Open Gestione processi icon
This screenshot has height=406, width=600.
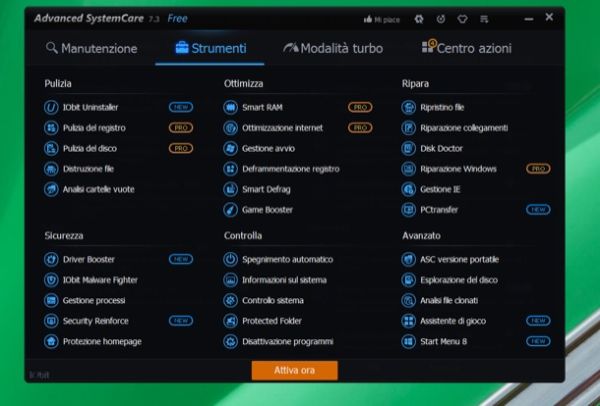pyautogui.click(x=51, y=300)
